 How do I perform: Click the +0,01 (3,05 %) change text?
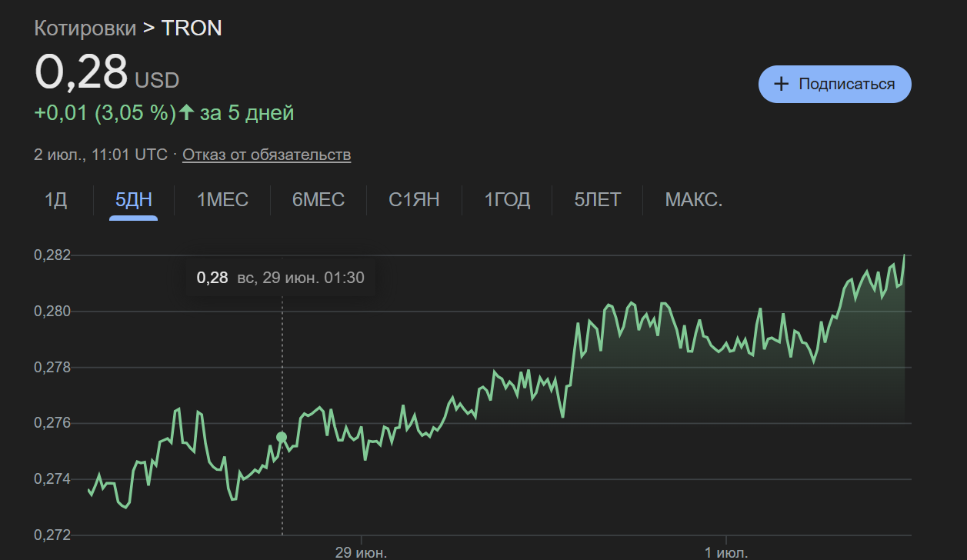[x=105, y=113]
